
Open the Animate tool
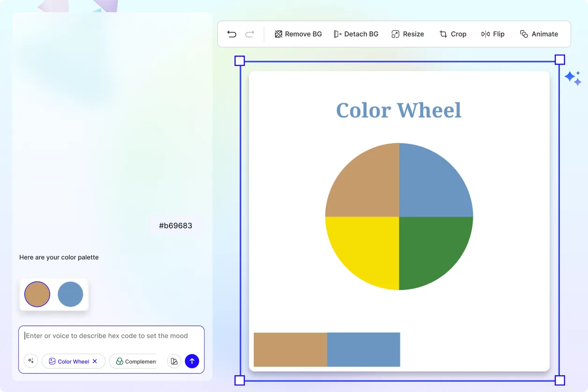[539, 34]
